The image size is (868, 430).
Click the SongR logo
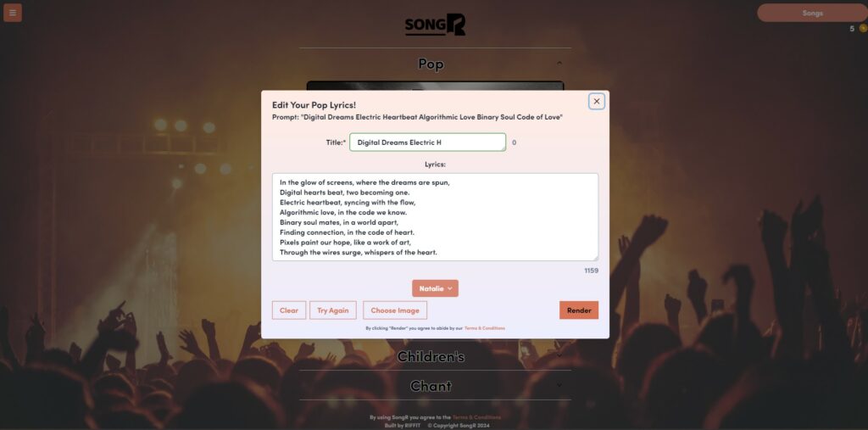(x=435, y=25)
